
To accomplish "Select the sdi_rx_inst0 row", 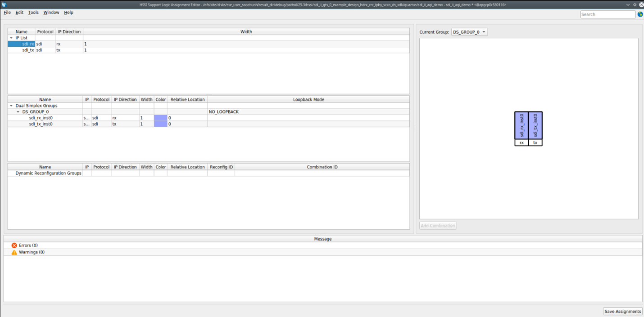I will point(209,118).
